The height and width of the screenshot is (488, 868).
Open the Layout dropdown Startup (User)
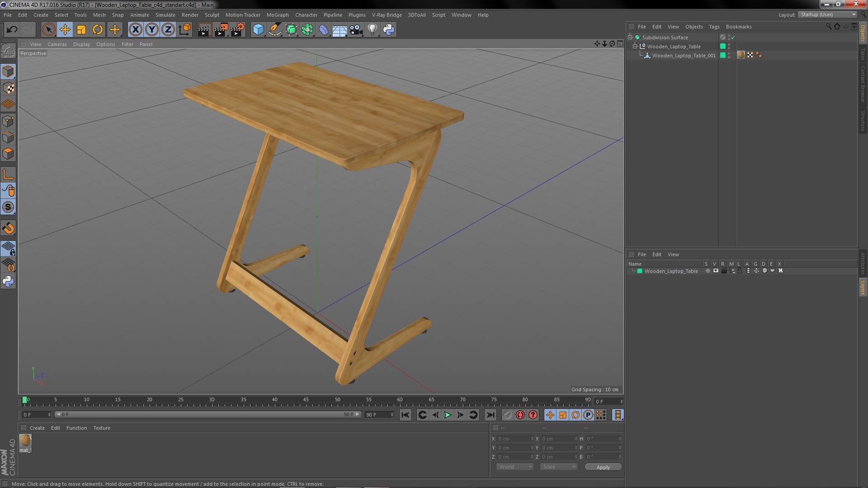828,15
